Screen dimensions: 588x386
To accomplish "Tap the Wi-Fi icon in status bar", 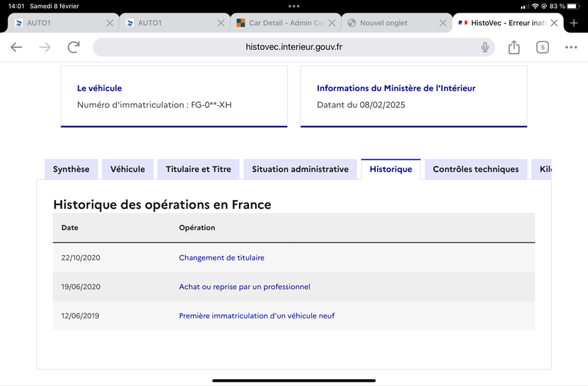I will (535, 7).
